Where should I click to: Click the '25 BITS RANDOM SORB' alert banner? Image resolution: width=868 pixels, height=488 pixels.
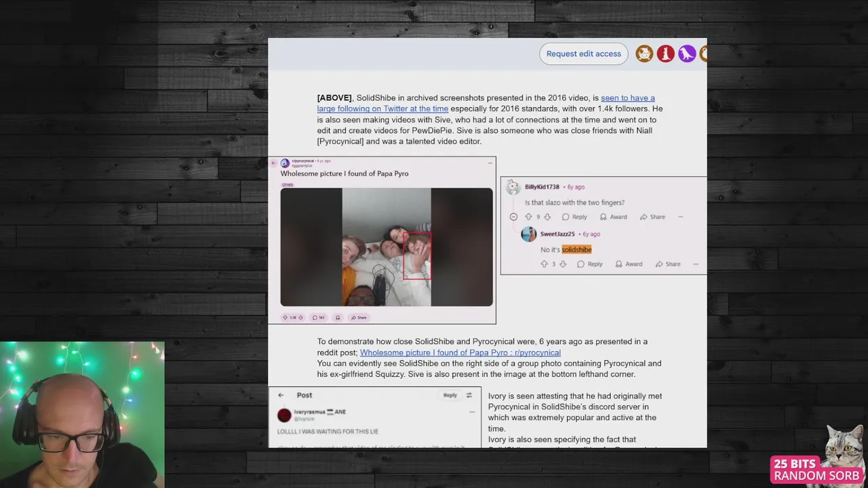[818, 470]
